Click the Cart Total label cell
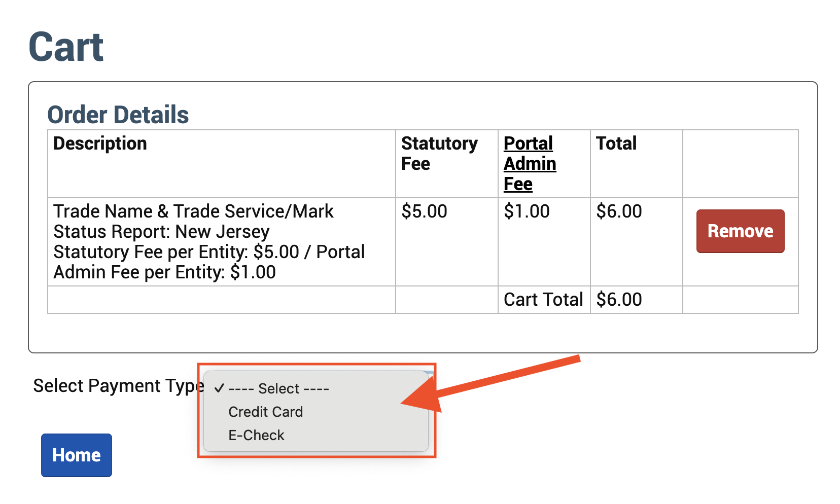Screen dimensions: 840x504 (x=543, y=300)
